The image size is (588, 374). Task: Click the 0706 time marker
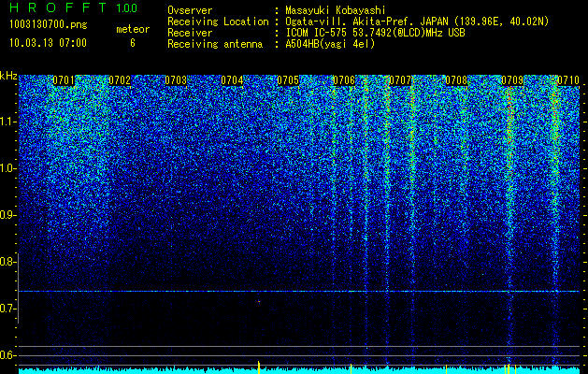tap(344, 80)
